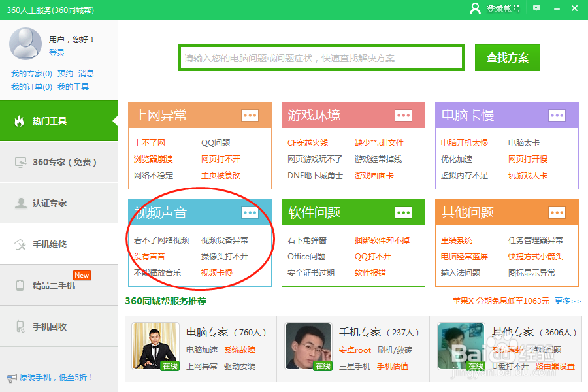Screen dimensions: 588x392
Task: Open 我的订单(0) link
Action: click(x=31, y=87)
